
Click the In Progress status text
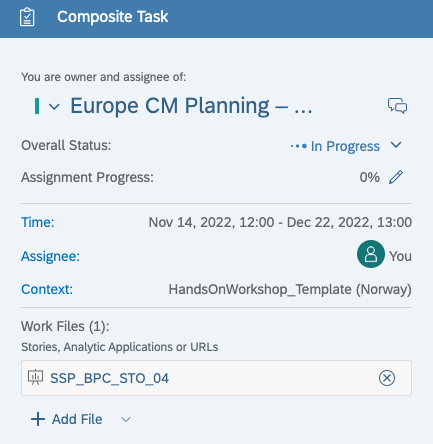[345, 146]
